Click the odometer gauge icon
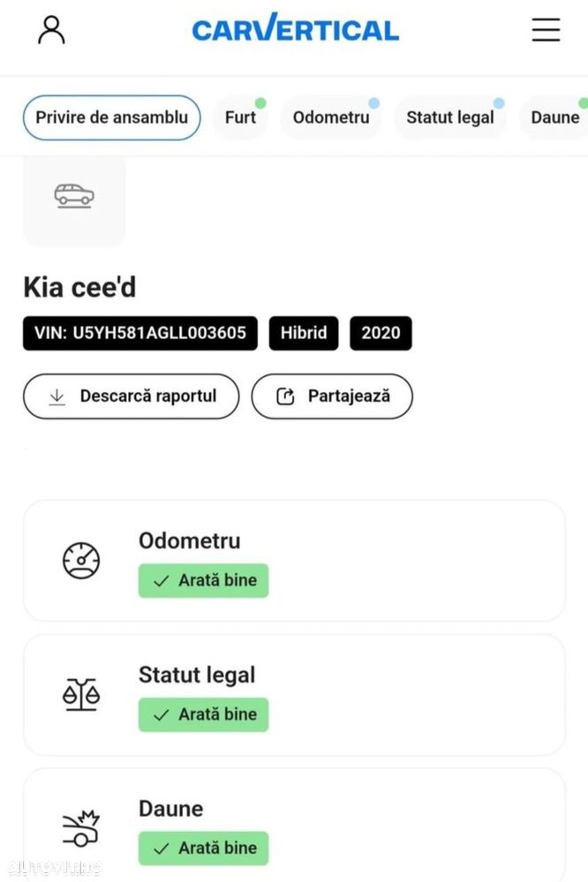The height and width of the screenshot is (882, 588). point(81,561)
